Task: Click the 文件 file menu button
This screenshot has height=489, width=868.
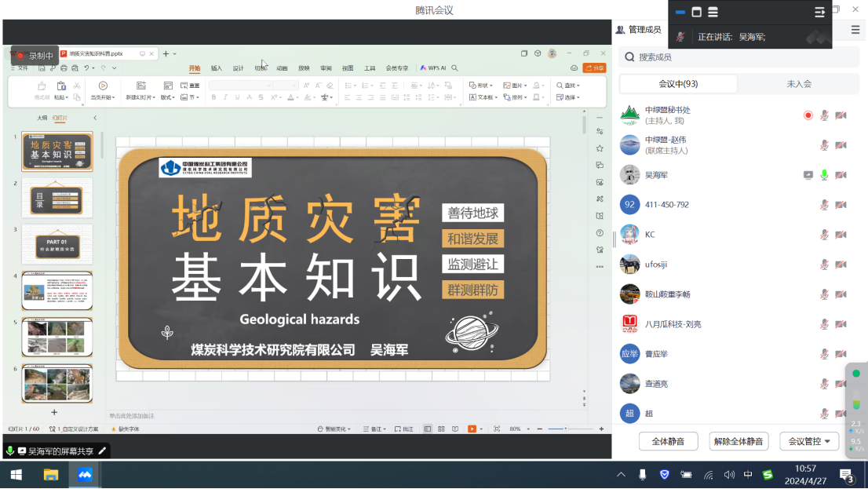Action: (x=20, y=68)
